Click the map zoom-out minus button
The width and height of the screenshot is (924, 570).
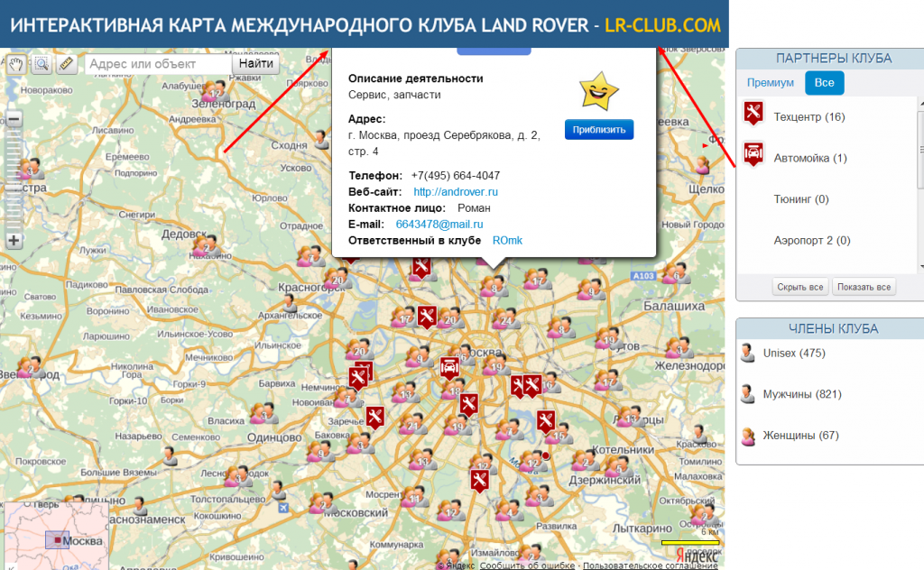tap(14, 119)
